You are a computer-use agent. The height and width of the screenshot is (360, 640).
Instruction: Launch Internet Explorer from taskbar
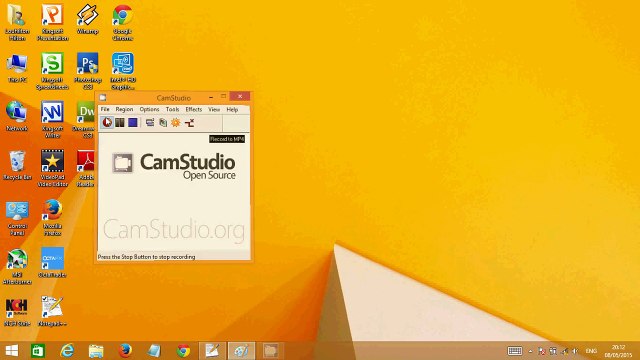(67, 351)
